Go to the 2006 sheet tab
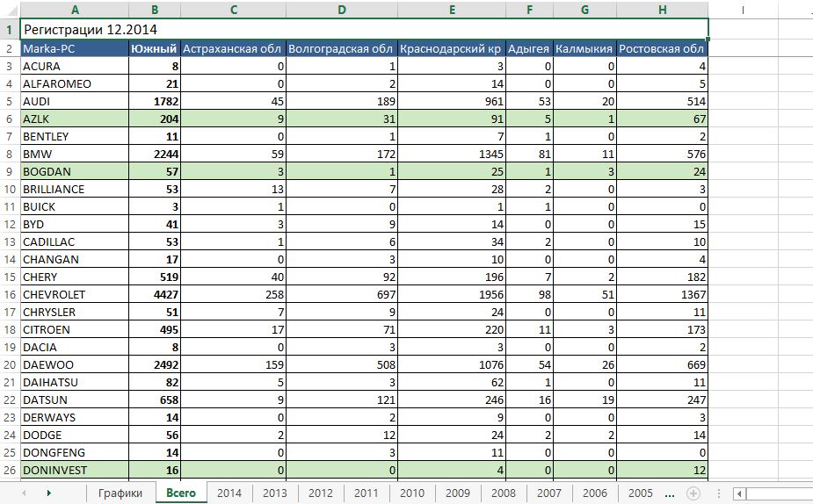The image size is (813, 504). coord(594,493)
